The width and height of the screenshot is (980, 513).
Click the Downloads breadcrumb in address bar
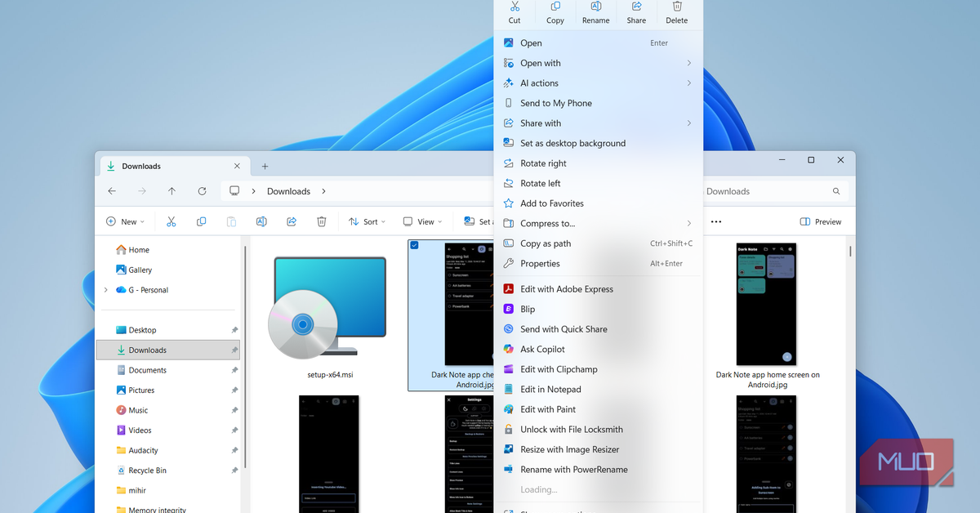[288, 191]
